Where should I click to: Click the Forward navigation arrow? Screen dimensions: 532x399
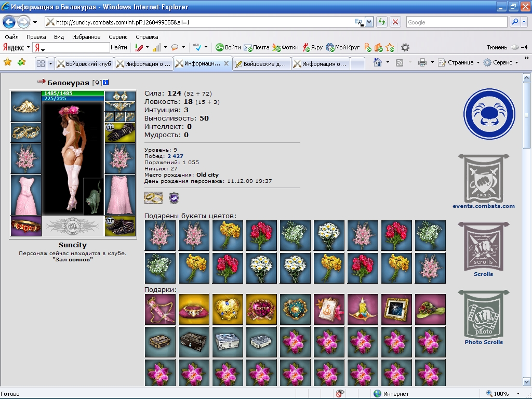[23, 22]
